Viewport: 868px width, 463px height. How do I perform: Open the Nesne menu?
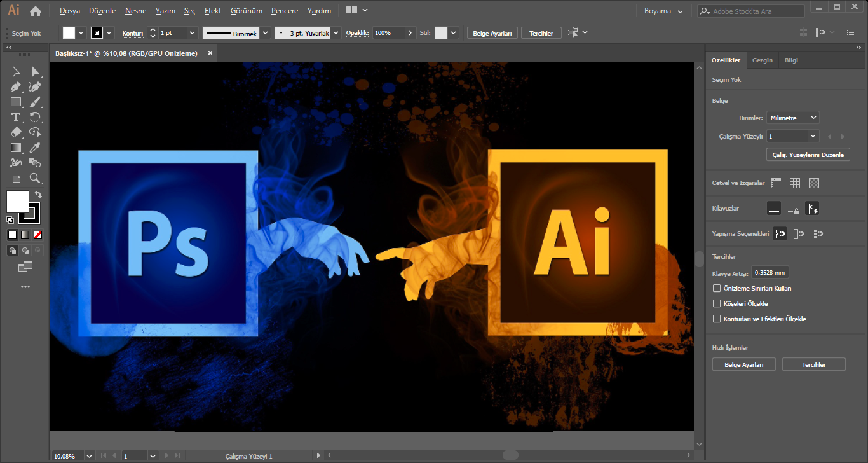pos(135,11)
